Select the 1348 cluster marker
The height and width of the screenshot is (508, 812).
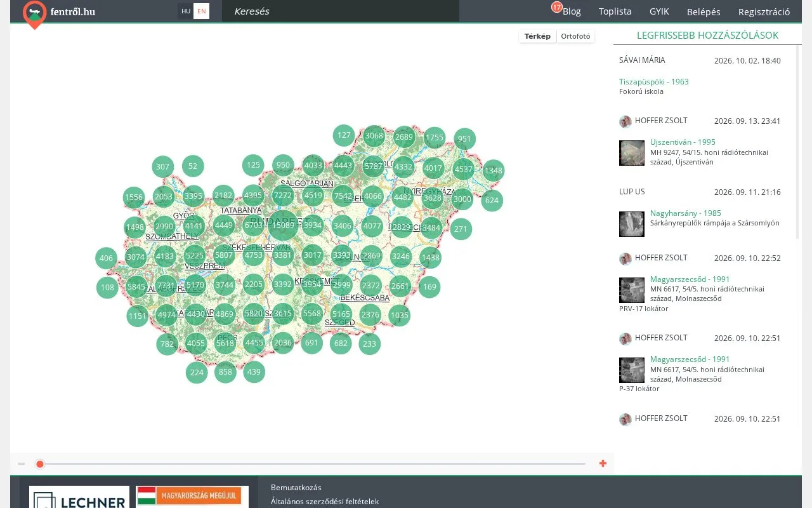493,170
